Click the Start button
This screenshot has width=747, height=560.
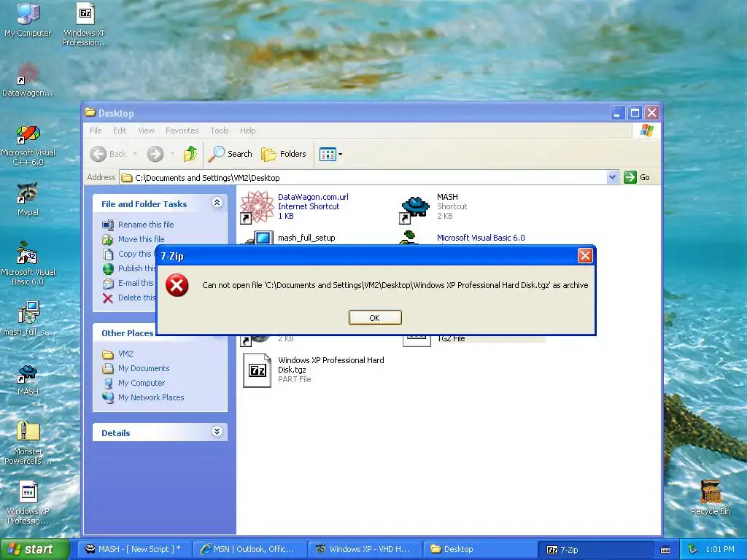[x=34, y=549]
